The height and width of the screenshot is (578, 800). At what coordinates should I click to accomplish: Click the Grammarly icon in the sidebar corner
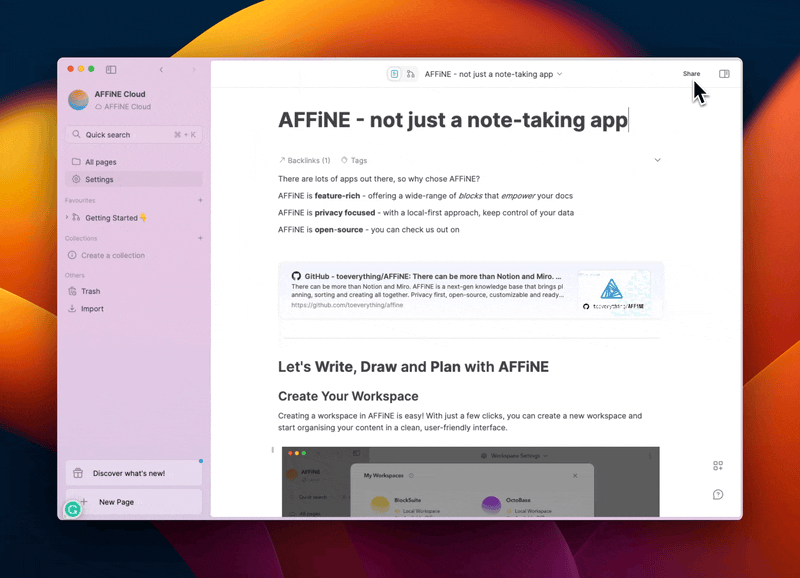click(x=73, y=509)
